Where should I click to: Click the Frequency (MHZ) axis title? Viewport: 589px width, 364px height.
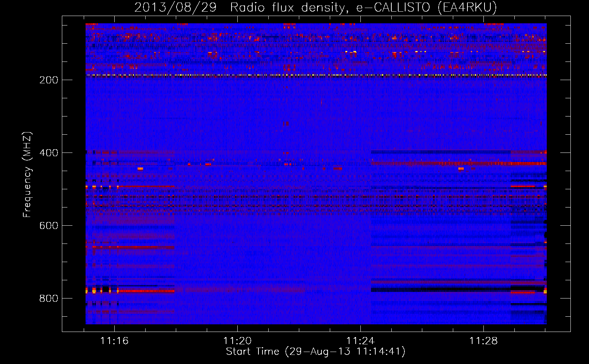click(27, 174)
